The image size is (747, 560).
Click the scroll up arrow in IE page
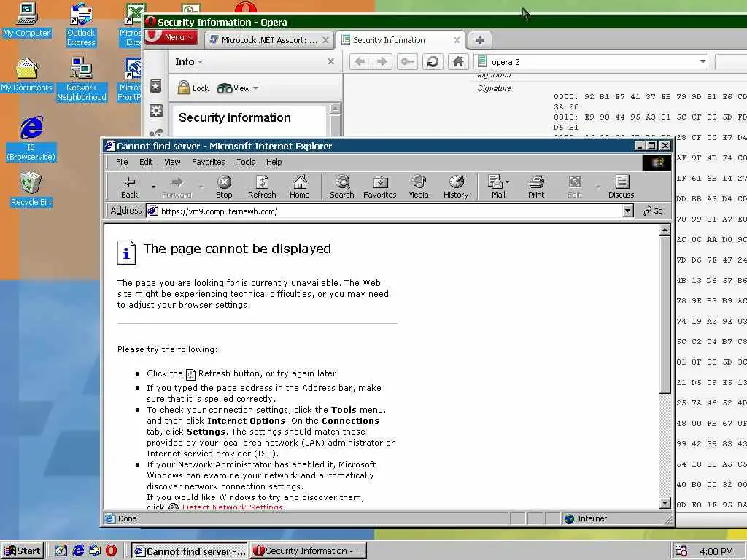coord(665,230)
